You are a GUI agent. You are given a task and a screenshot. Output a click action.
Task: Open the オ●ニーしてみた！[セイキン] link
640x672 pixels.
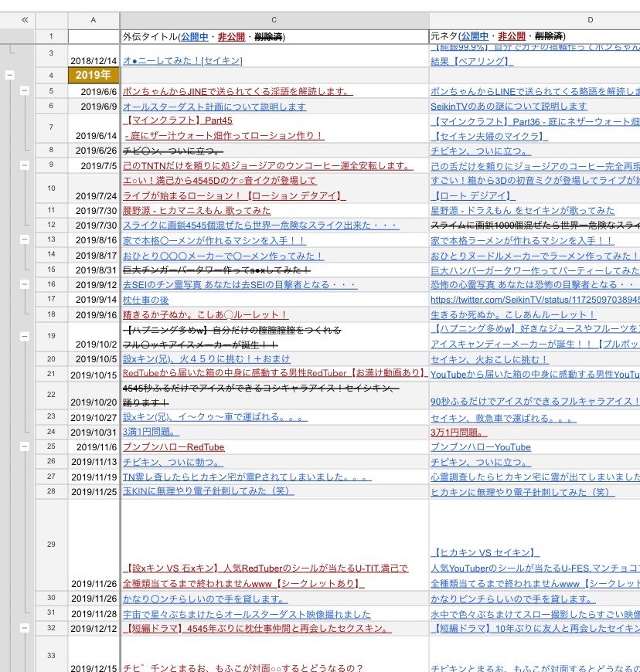click(182, 61)
